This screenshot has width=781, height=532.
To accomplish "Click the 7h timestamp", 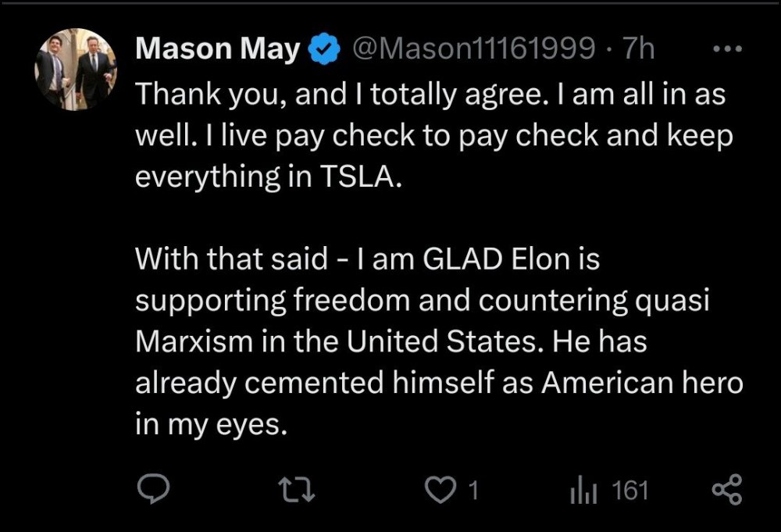I will point(637,51).
